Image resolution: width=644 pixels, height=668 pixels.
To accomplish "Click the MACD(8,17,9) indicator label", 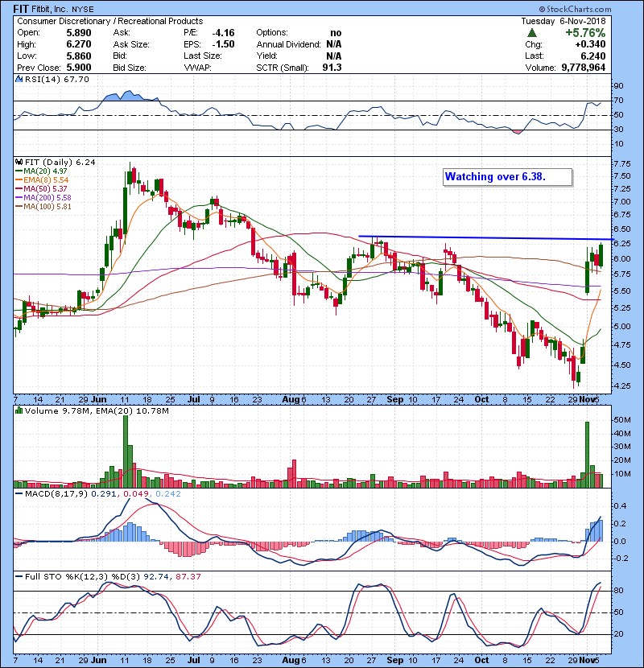I will (x=56, y=494).
